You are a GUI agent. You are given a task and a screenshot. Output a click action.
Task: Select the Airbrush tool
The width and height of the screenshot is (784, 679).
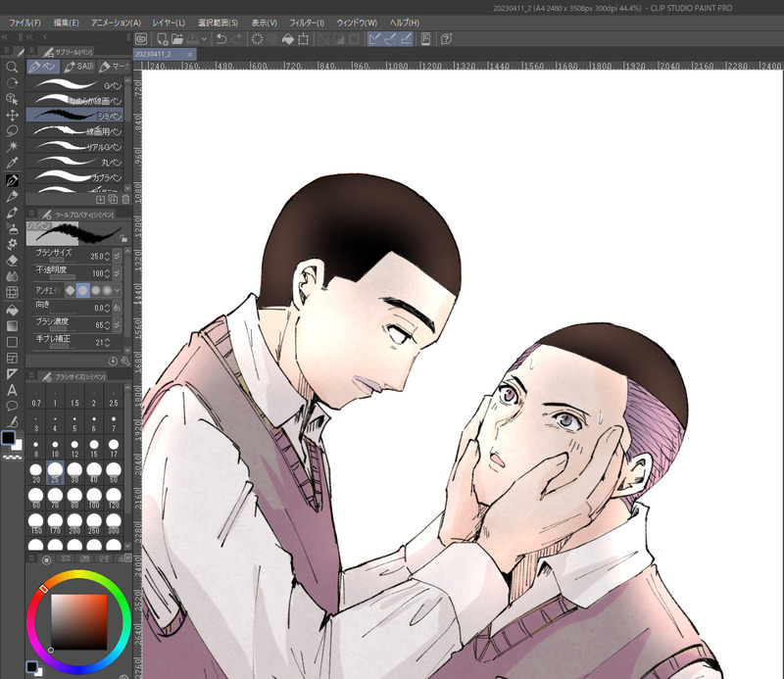pos(12,228)
